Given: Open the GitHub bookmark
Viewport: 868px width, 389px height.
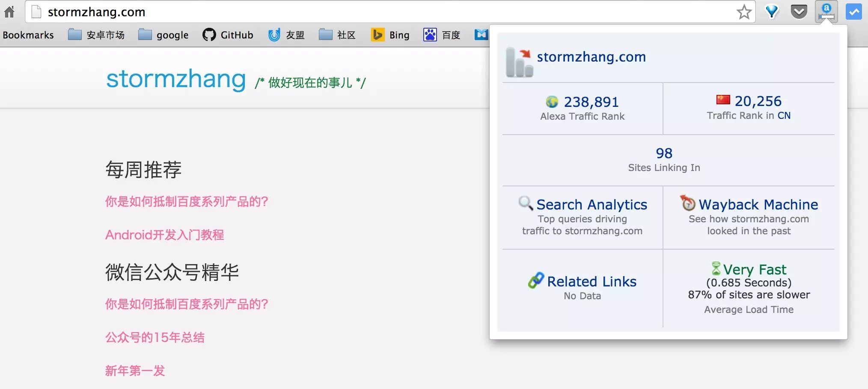Looking at the screenshot, I should pos(228,35).
